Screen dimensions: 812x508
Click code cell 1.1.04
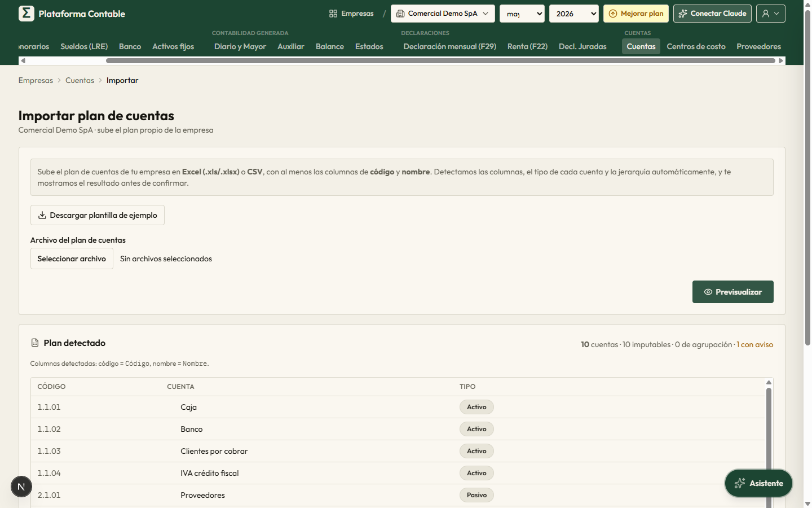tap(49, 473)
